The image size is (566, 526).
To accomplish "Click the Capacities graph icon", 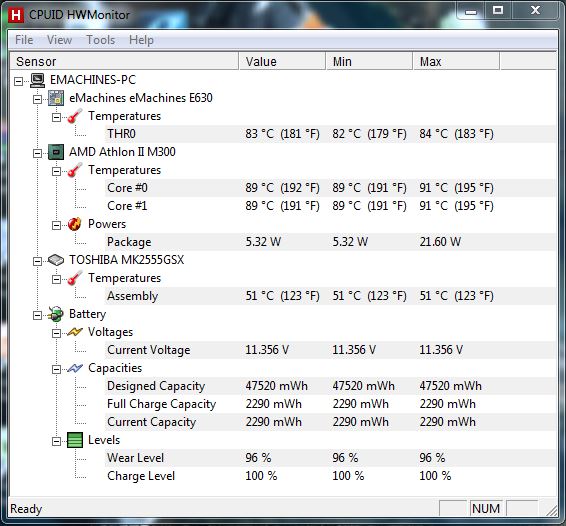I will coord(75,368).
